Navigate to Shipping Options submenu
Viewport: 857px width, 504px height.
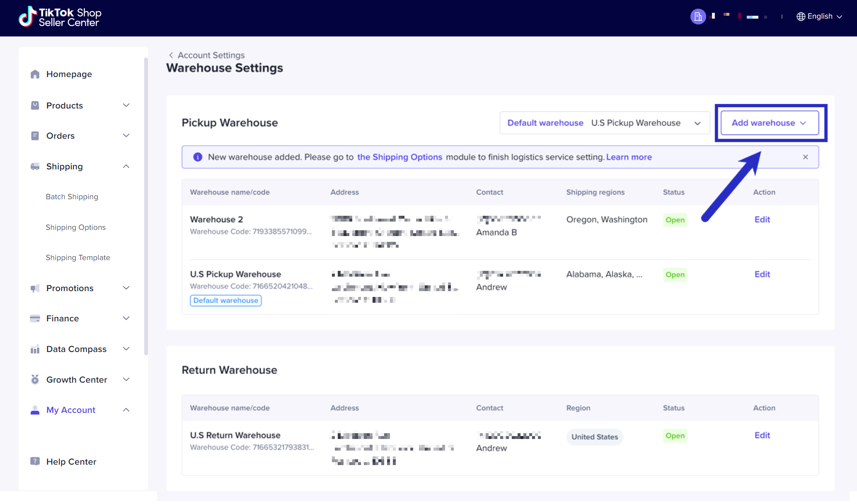[75, 227]
